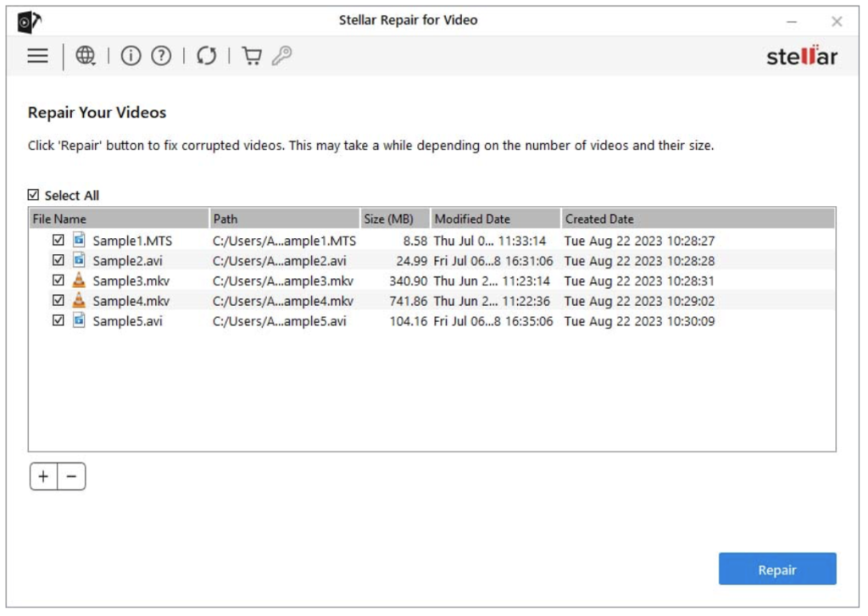Screen dimensions: 868x616
Task: Uncheck the Sample4.mkv checkbox
Action: pos(58,301)
